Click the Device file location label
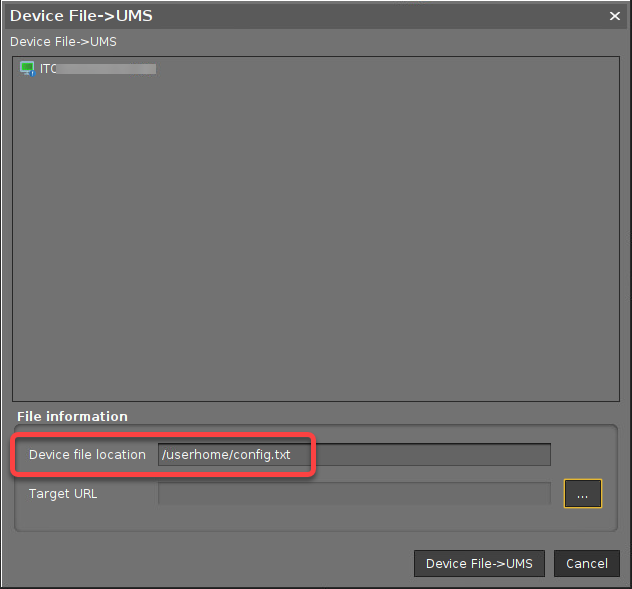632x589 pixels. pos(87,455)
